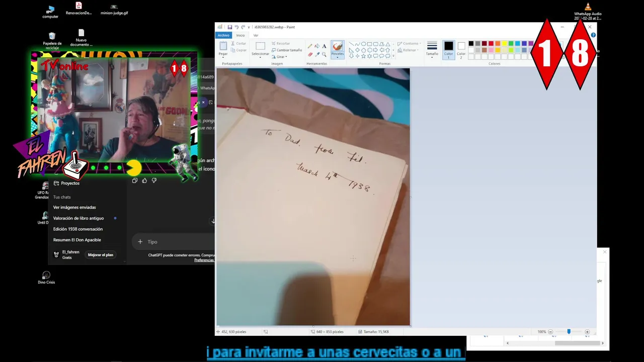
Task: Switch to the Inicio ribbon tab
Action: [240, 35]
